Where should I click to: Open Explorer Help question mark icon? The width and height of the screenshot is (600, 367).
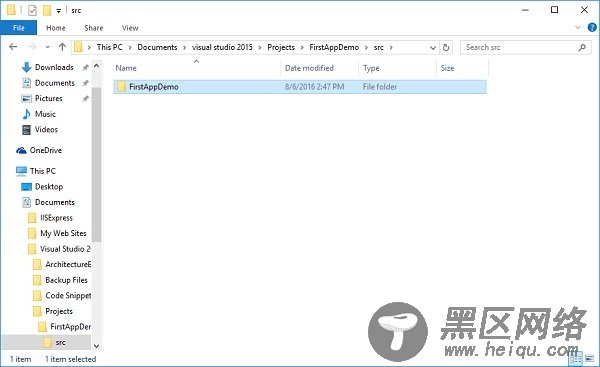[592, 28]
